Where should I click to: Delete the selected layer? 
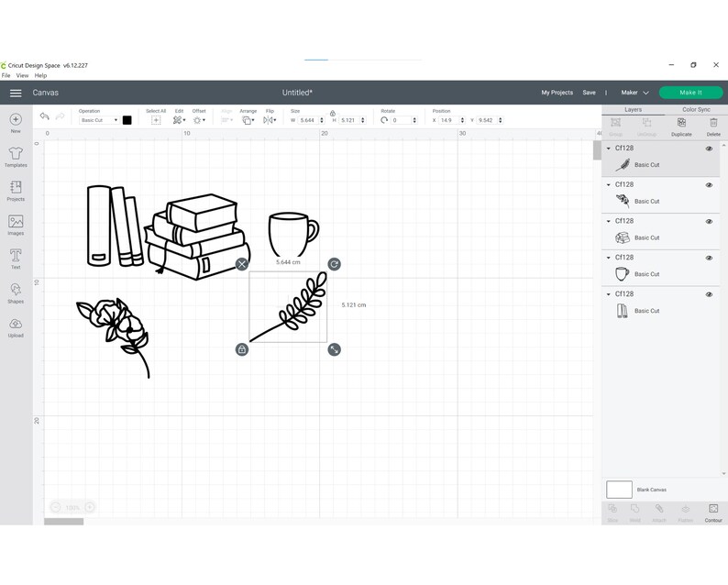click(x=713, y=127)
